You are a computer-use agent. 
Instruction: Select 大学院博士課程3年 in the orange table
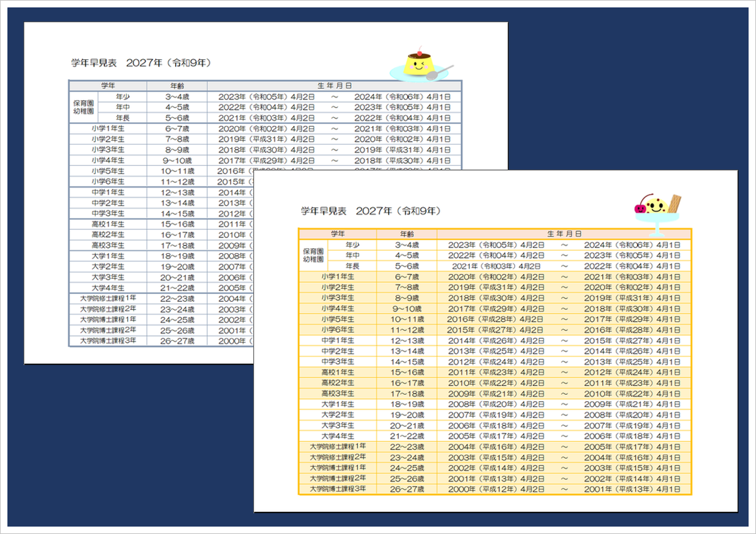pos(338,489)
